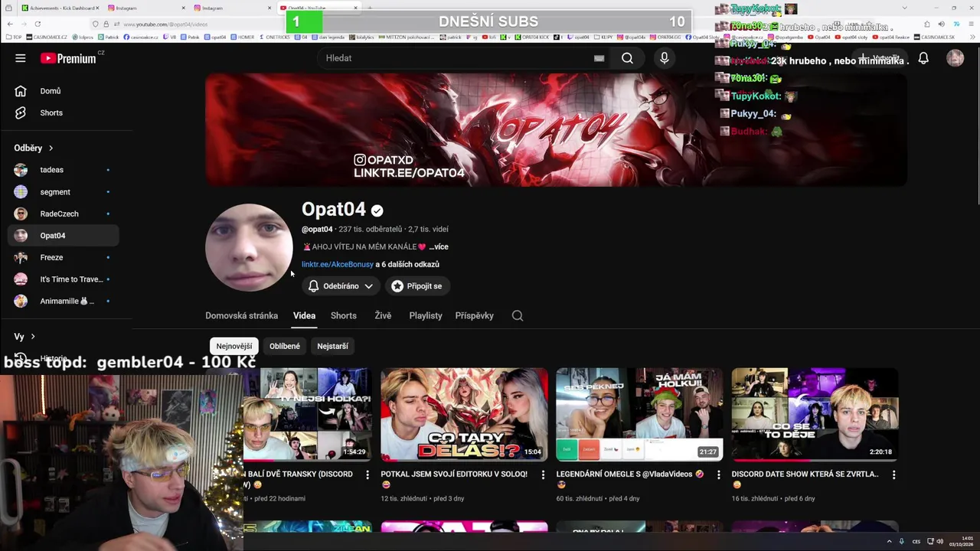Click the search magnifier button
The image size is (980, 551).
pyautogui.click(x=627, y=58)
